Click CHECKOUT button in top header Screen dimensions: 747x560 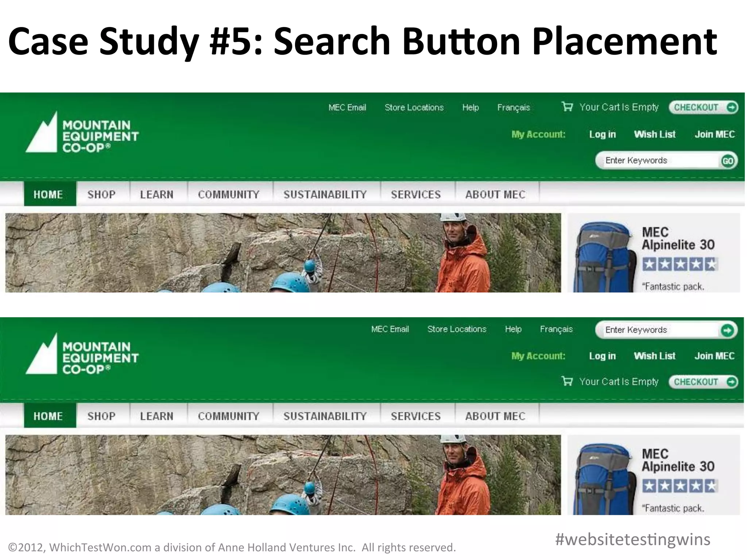(x=704, y=107)
